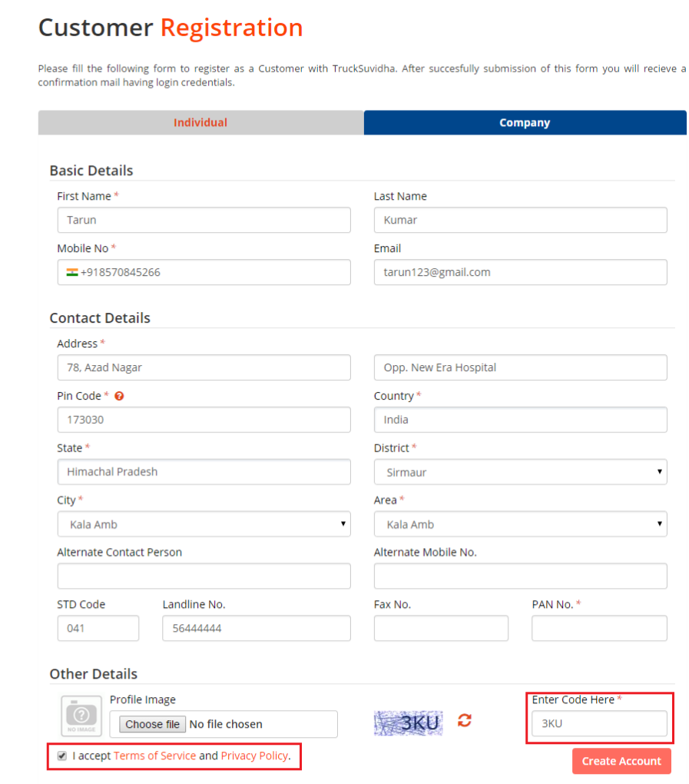689x784 pixels.
Task: Open the Area dropdown list
Action: 520,524
